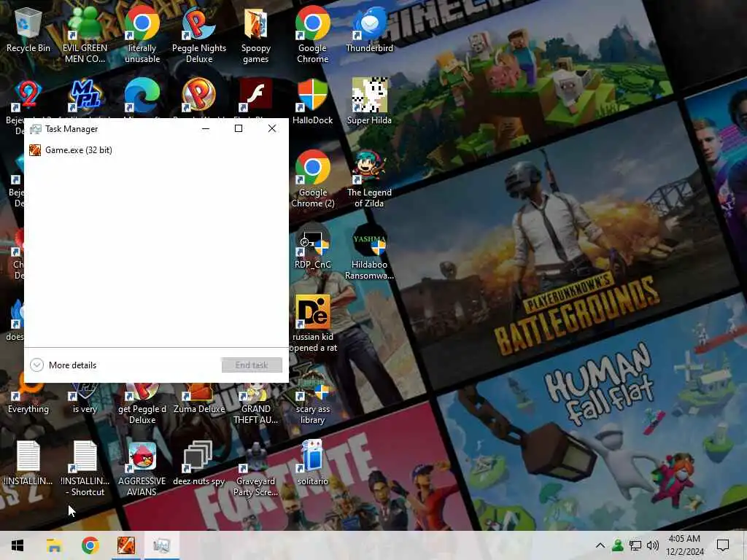
Task: Select the 'deez nuts spy' shortcut
Action: click(199, 463)
